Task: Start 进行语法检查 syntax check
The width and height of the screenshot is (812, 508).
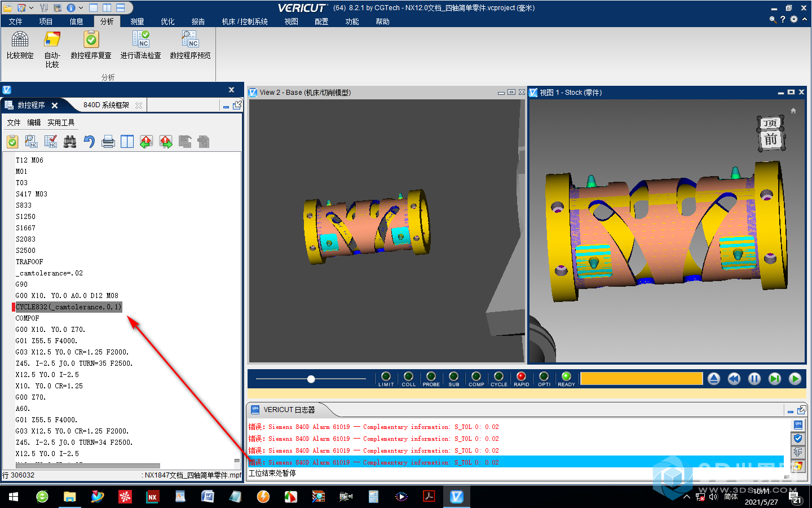Action: pos(141,45)
